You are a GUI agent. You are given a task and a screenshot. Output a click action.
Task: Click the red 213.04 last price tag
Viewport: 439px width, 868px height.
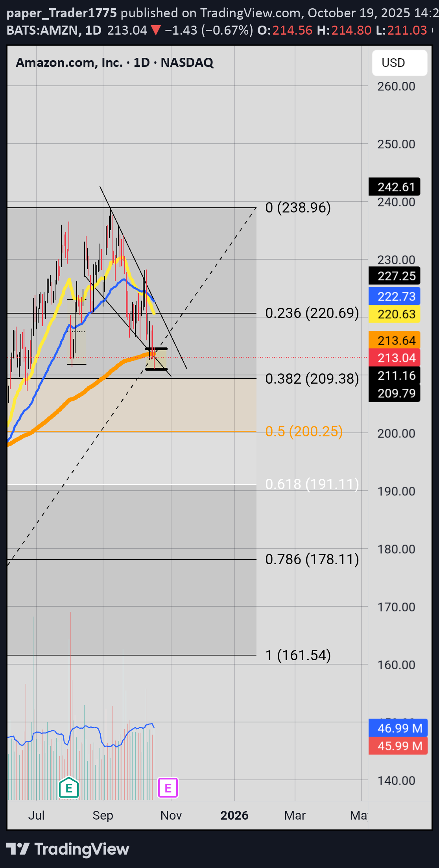coord(395,358)
